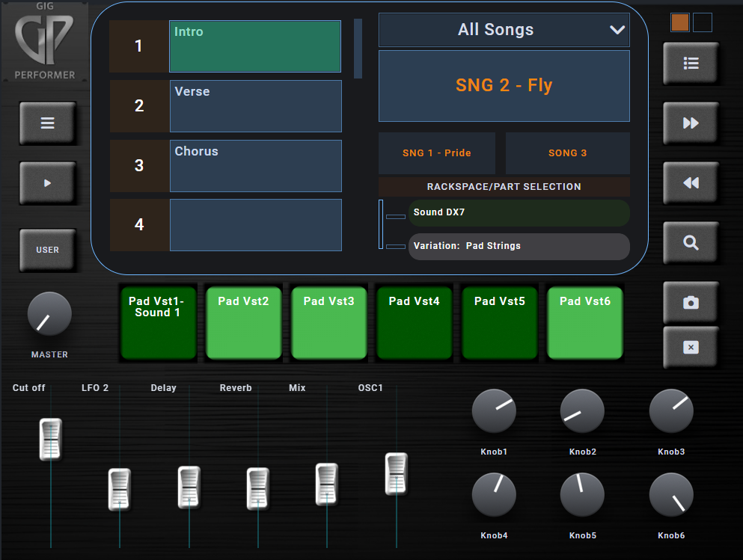The image size is (743, 560).
Task: Toggle the Pad Vst3 pad
Action: click(328, 322)
